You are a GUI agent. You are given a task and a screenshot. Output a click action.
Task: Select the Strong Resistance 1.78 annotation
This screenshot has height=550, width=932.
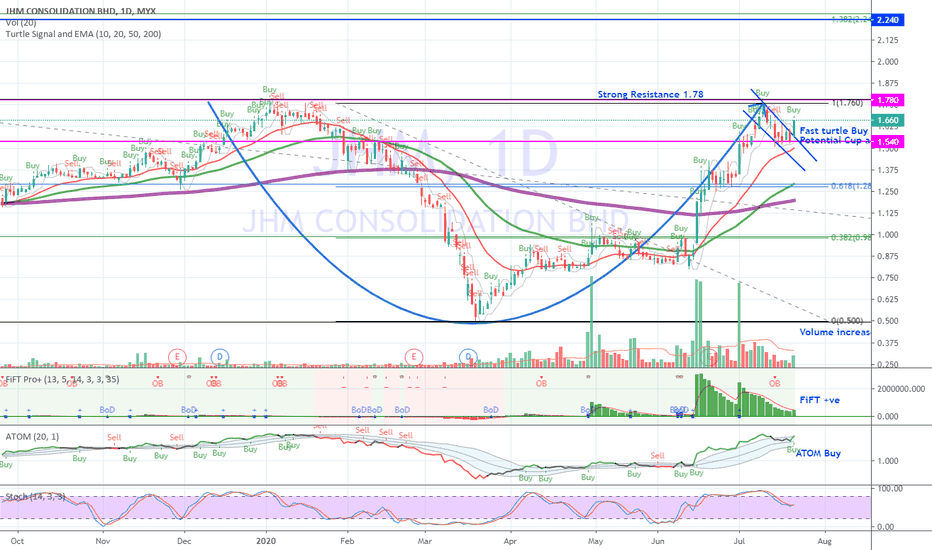pyautogui.click(x=650, y=94)
